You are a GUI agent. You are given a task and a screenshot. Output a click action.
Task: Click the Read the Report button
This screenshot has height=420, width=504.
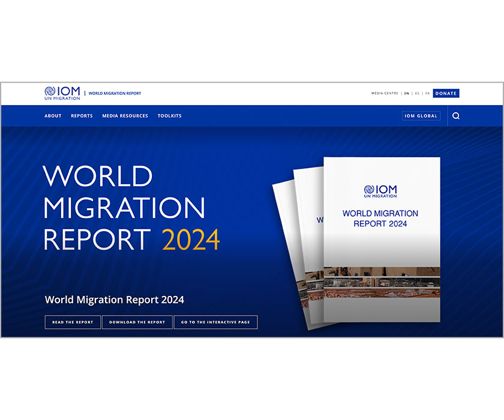click(x=73, y=322)
